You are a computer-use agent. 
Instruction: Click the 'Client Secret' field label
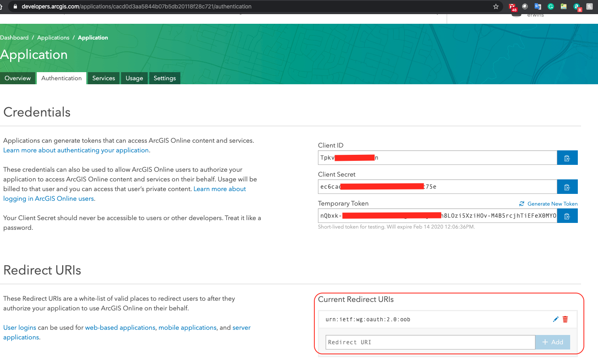coord(337,175)
